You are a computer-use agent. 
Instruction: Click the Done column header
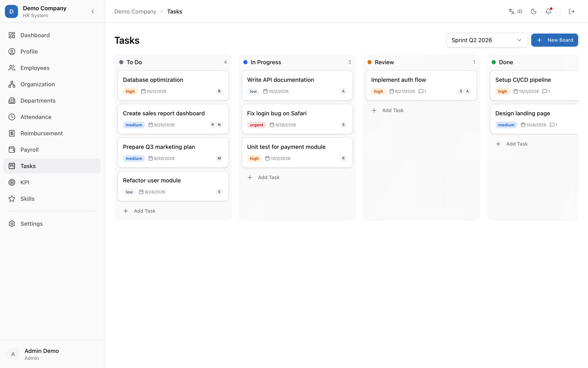pos(534,62)
